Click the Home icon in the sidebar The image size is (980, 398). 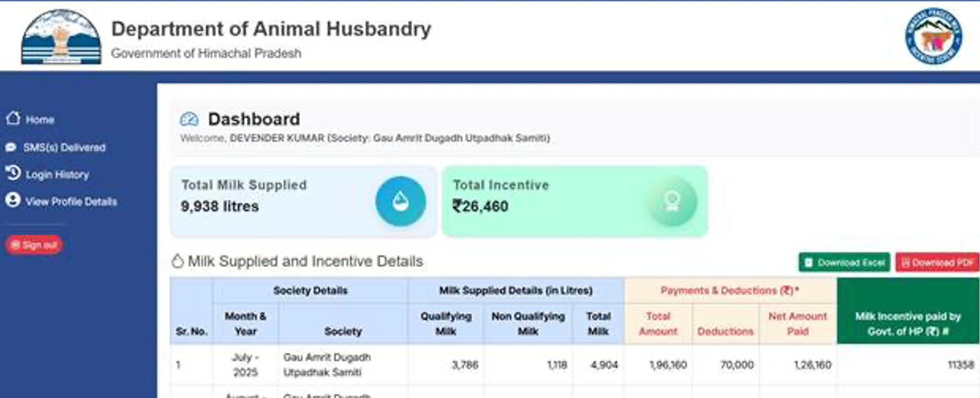tap(13, 119)
